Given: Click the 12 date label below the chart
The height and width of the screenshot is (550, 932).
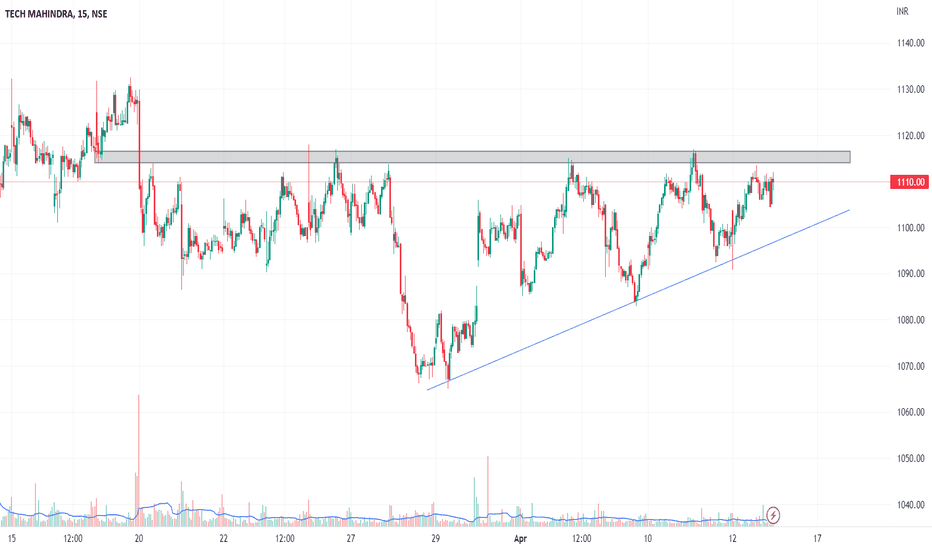Looking at the screenshot, I should pyautogui.click(x=732, y=539).
